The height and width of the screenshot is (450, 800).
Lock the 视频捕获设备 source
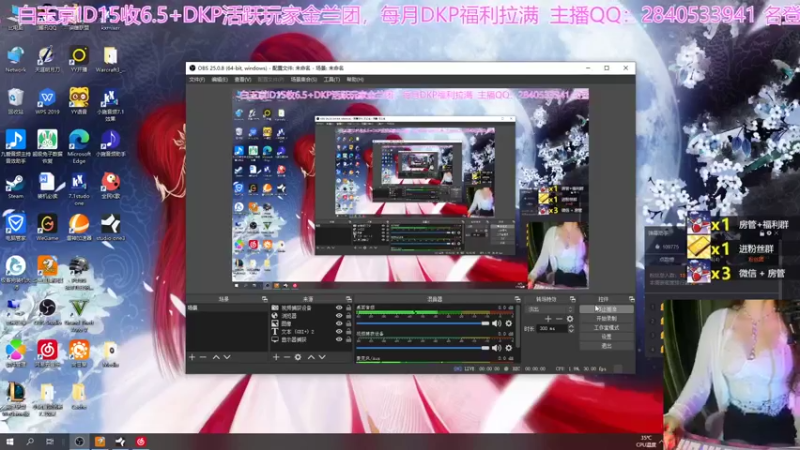coord(348,308)
